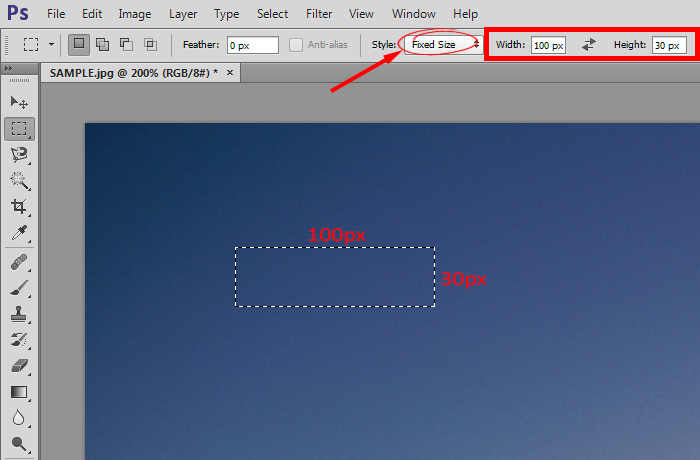The height and width of the screenshot is (460, 700).
Task: Open the Filter menu
Action: pyautogui.click(x=319, y=14)
